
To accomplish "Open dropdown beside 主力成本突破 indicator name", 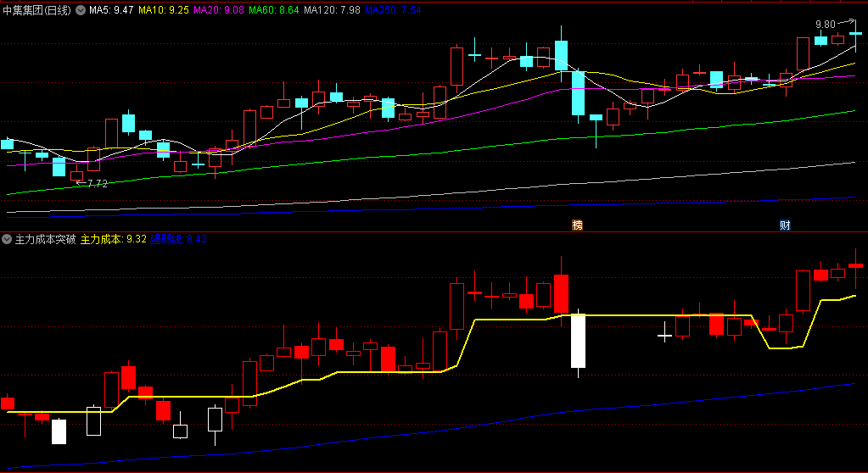I will tap(7, 240).
